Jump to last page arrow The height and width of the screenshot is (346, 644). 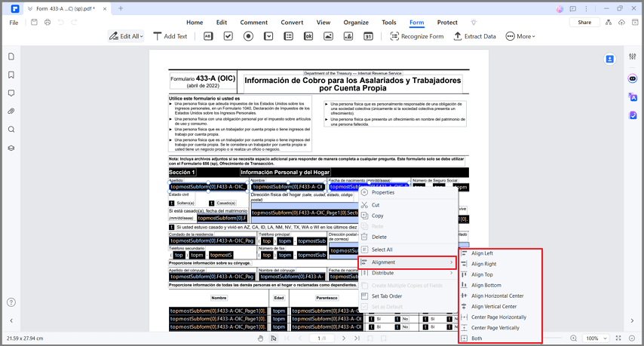[x=357, y=338]
